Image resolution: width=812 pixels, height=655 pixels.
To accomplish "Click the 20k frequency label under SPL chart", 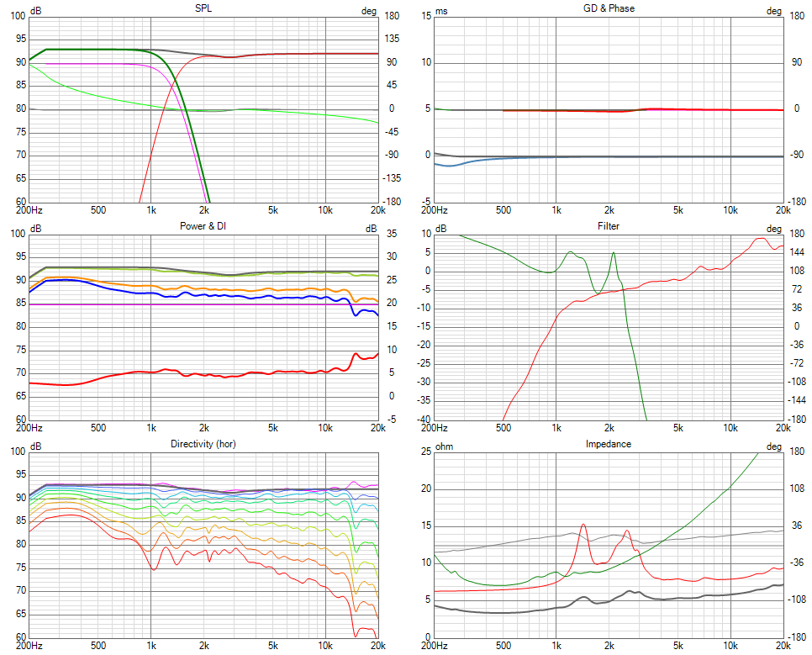I will (x=378, y=210).
